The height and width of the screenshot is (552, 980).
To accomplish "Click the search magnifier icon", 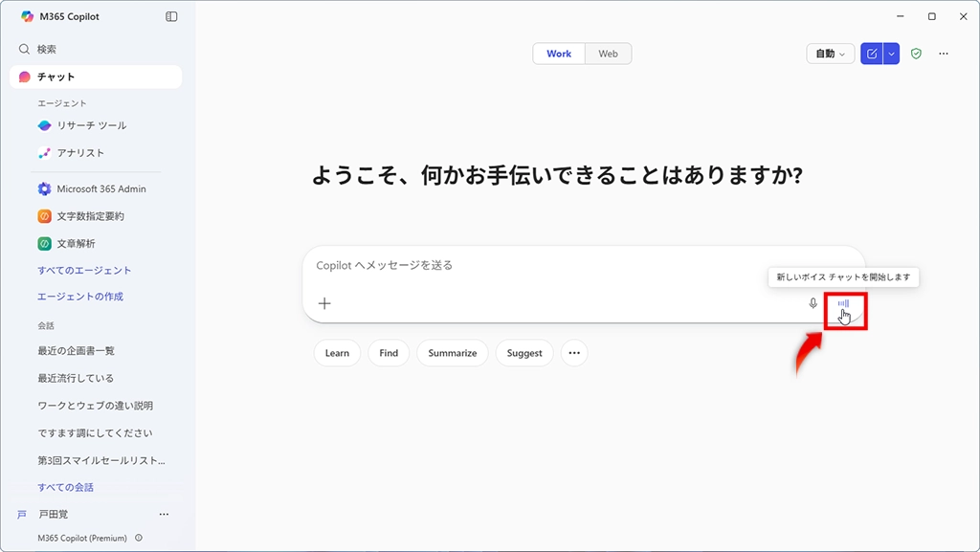I will click(x=24, y=50).
